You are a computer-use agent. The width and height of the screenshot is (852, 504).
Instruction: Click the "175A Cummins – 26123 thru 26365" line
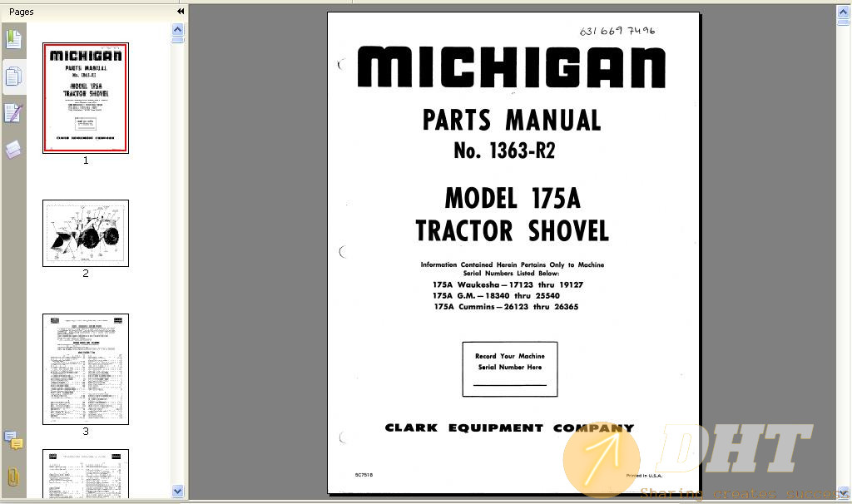(x=506, y=306)
